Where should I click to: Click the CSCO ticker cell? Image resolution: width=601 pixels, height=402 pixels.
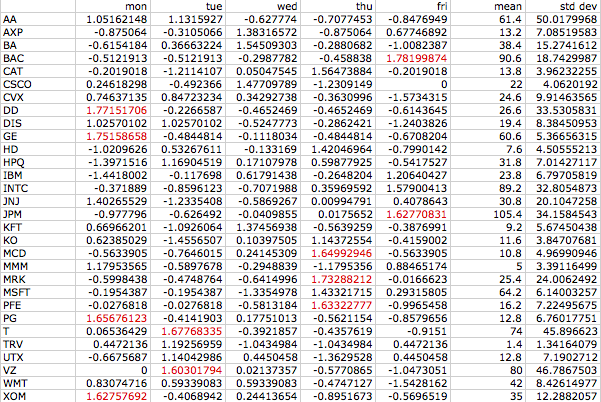(x=38, y=84)
